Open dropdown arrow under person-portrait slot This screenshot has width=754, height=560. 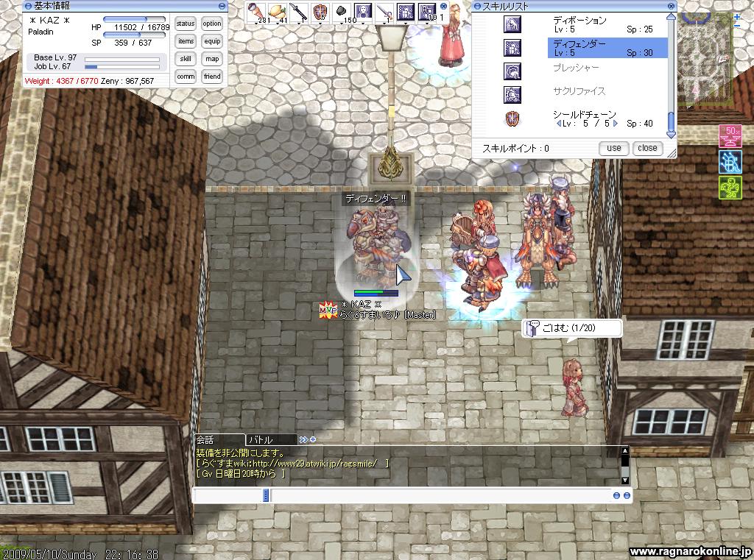pos(362,22)
